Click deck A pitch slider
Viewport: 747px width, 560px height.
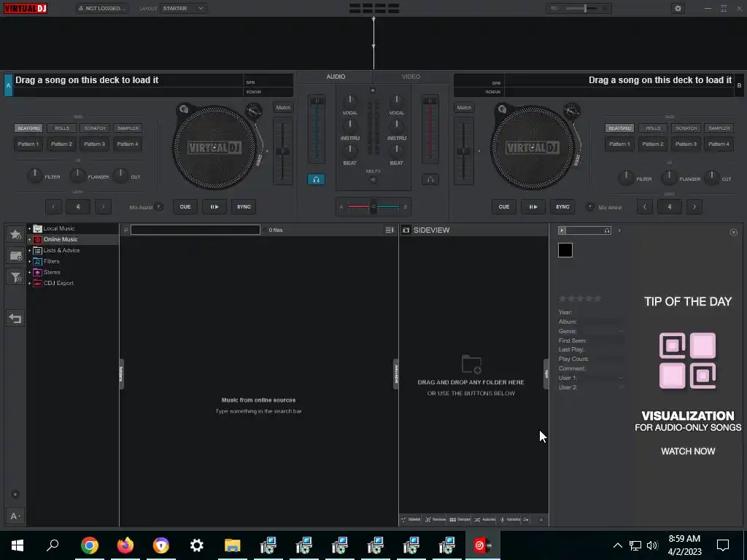tap(282, 151)
